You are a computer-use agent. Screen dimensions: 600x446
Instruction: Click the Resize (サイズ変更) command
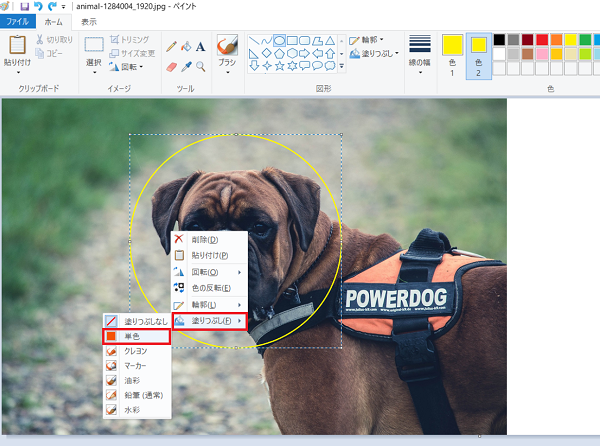click(x=132, y=53)
